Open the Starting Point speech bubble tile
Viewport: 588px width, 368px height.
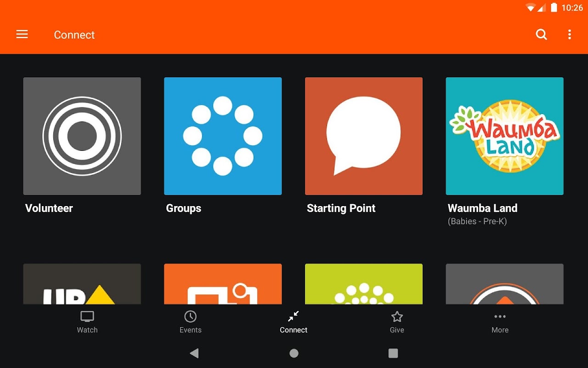click(364, 136)
